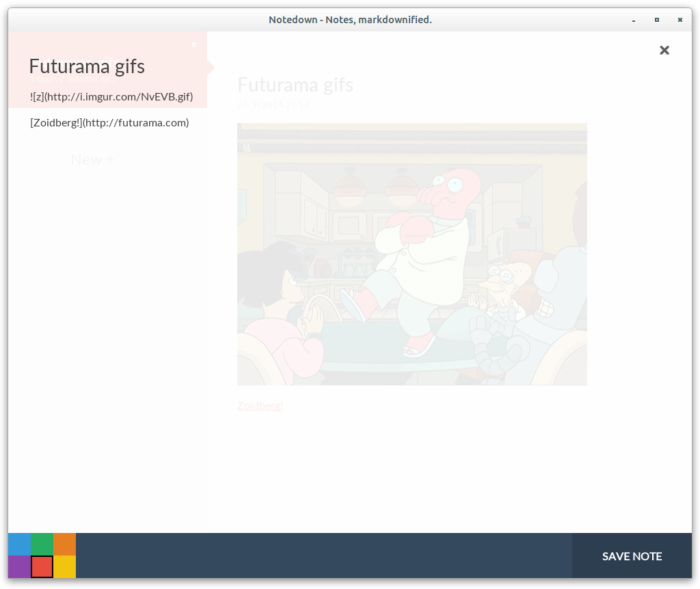Click the imgur image markdown line

tap(111, 97)
